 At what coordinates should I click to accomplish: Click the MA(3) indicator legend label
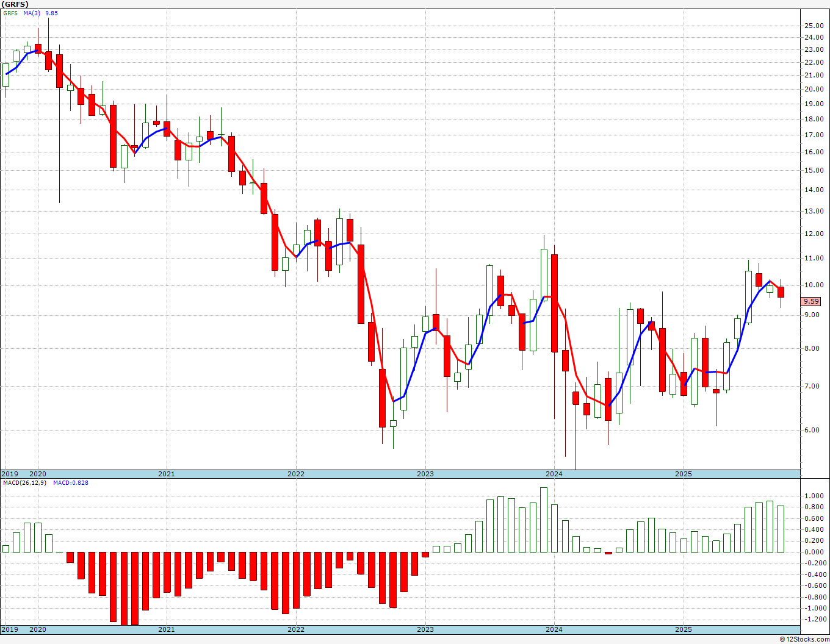tap(32, 13)
